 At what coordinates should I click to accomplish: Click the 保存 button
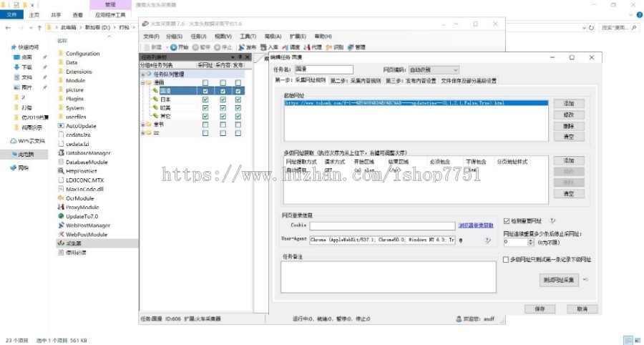(540, 309)
